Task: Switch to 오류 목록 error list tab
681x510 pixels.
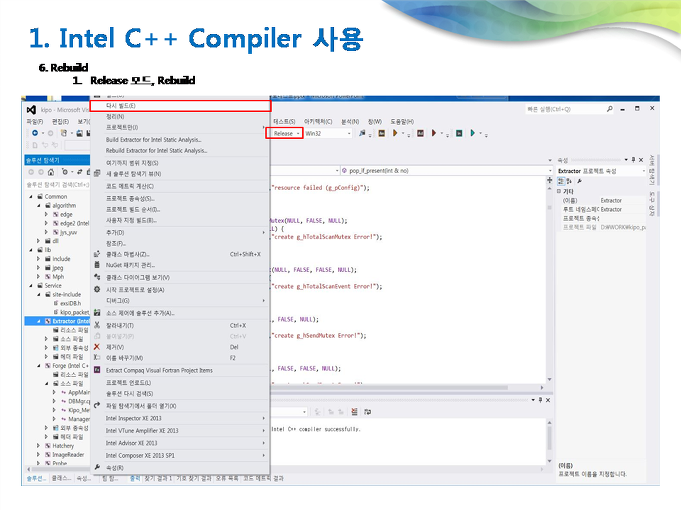Action: 227,478
